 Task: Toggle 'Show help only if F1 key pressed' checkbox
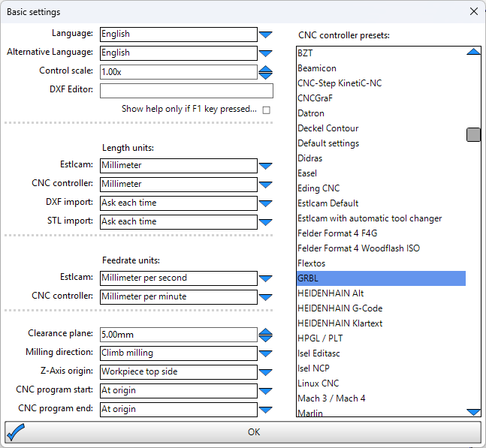266,110
